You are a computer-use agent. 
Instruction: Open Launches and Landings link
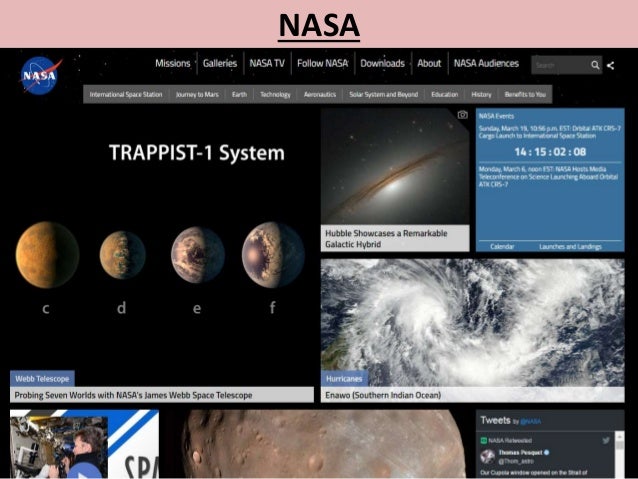click(x=570, y=247)
